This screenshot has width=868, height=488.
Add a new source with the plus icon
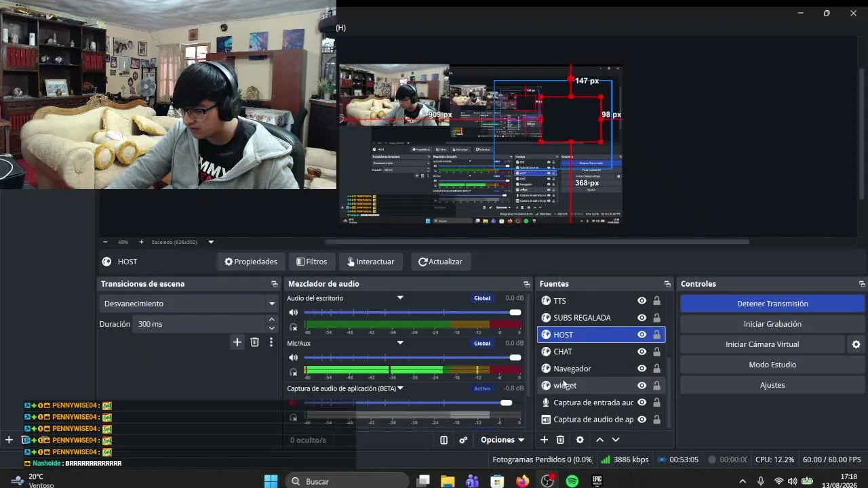pyautogui.click(x=544, y=440)
